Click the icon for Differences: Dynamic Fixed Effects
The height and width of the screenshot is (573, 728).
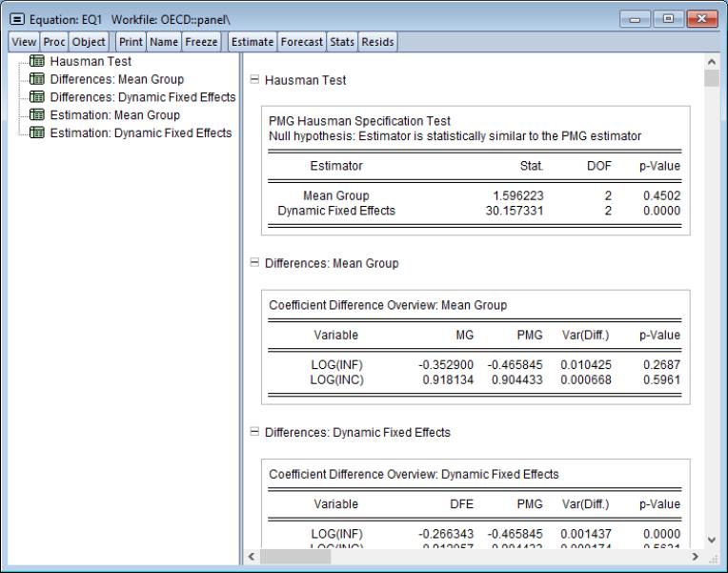(x=39, y=97)
